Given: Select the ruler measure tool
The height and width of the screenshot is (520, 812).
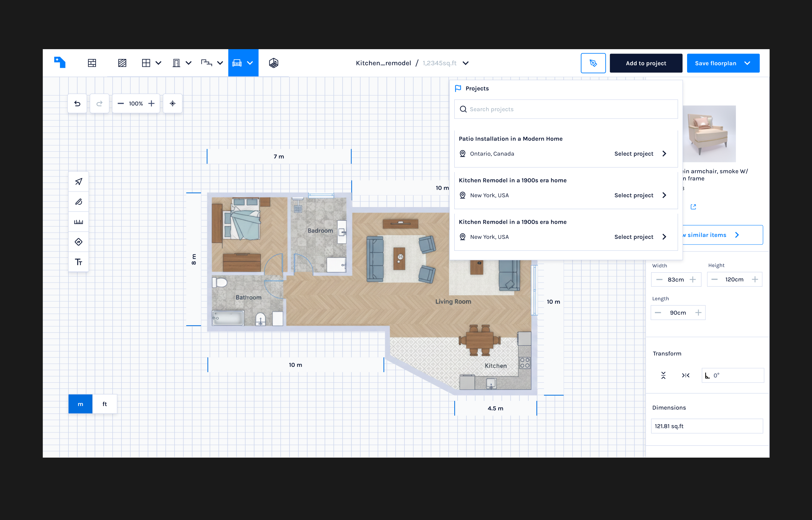Looking at the screenshot, I should (x=79, y=222).
